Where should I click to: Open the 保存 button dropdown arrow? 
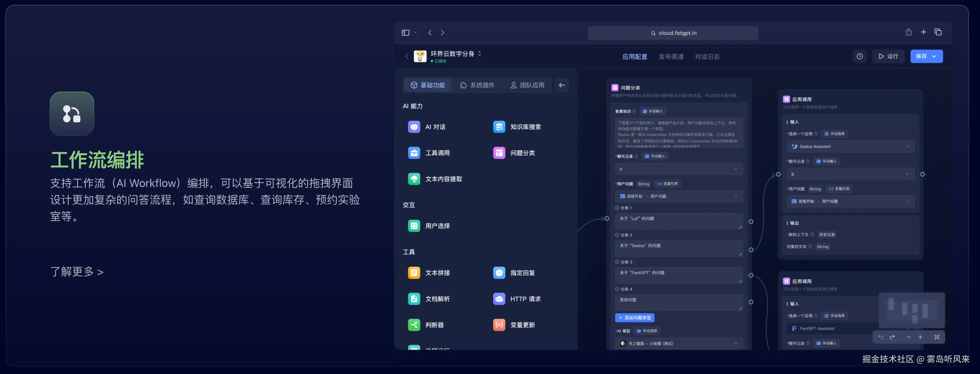tap(934, 56)
